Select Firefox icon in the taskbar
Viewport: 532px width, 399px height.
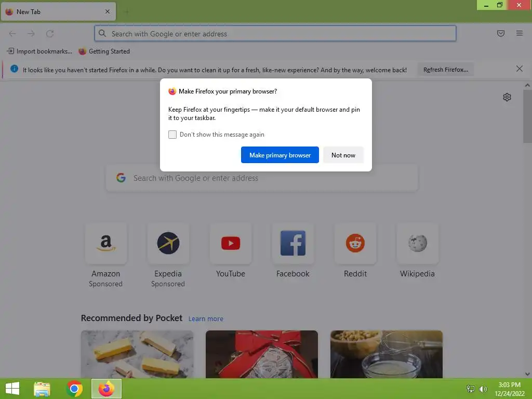point(106,389)
